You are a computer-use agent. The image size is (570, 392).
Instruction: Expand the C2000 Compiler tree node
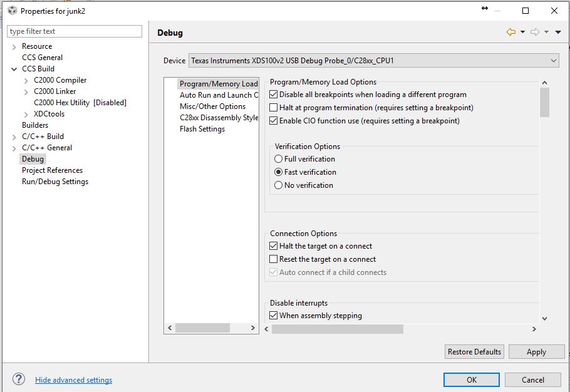coord(26,80)
